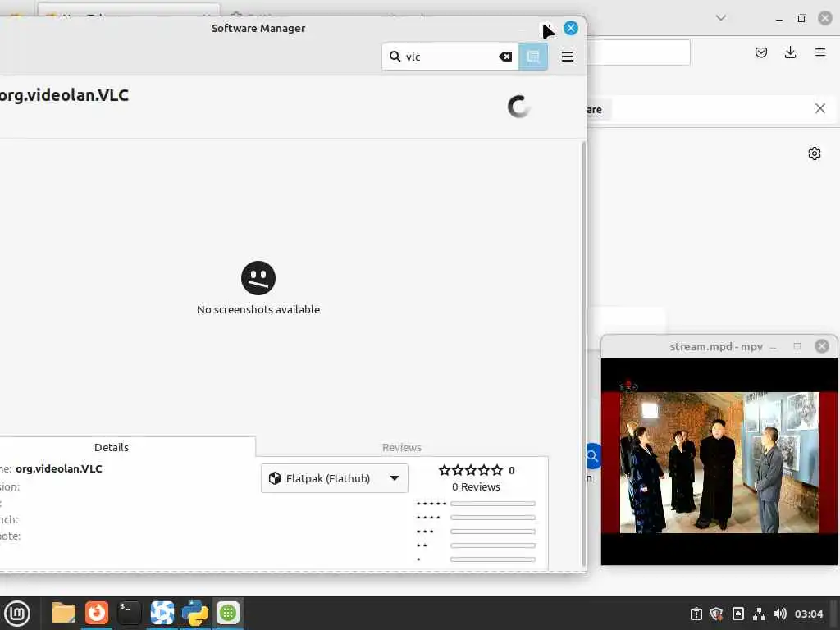Open the Firefox Pocket save icon

pyautogui.click(x=761, y=52)
